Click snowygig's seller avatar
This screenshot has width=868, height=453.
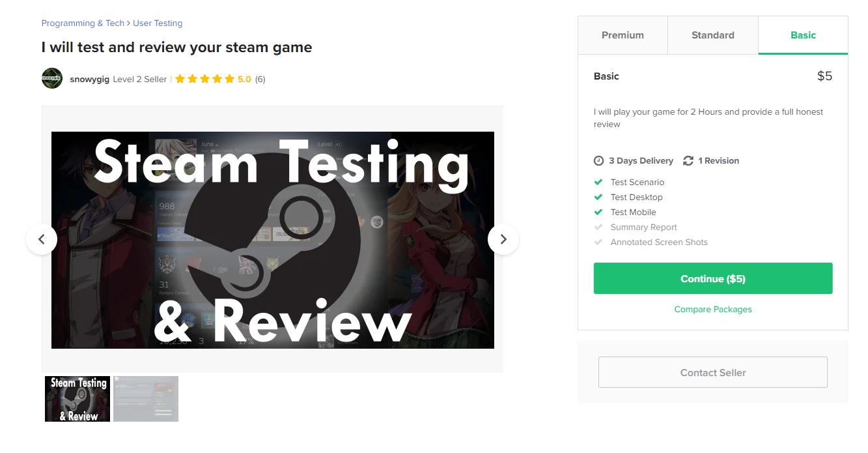coord(52,78)
